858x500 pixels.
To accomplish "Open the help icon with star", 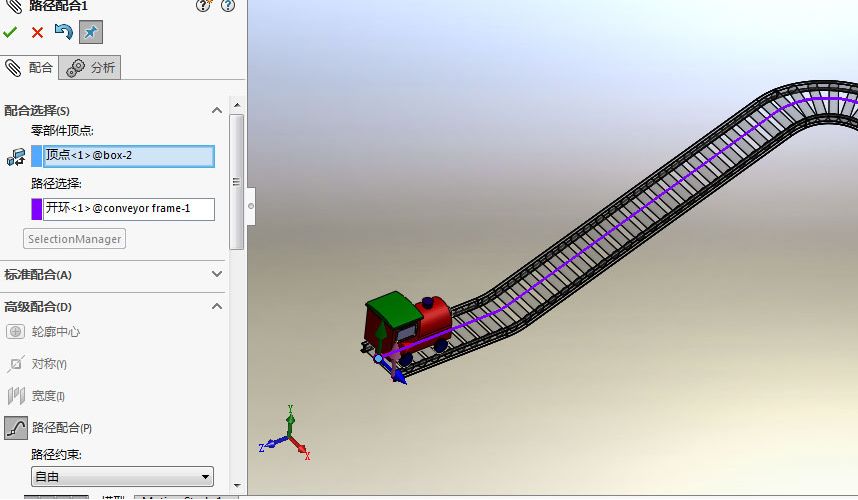I will (204, 6).
